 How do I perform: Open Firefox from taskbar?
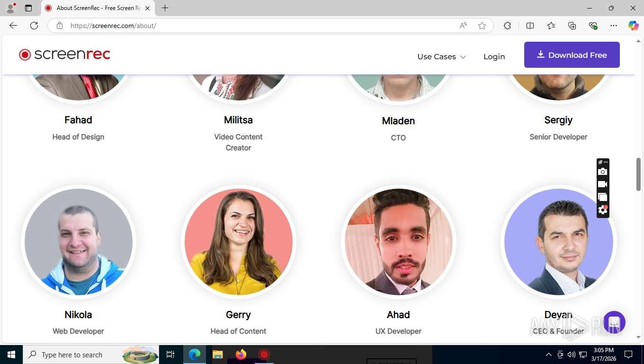point(241,354)
